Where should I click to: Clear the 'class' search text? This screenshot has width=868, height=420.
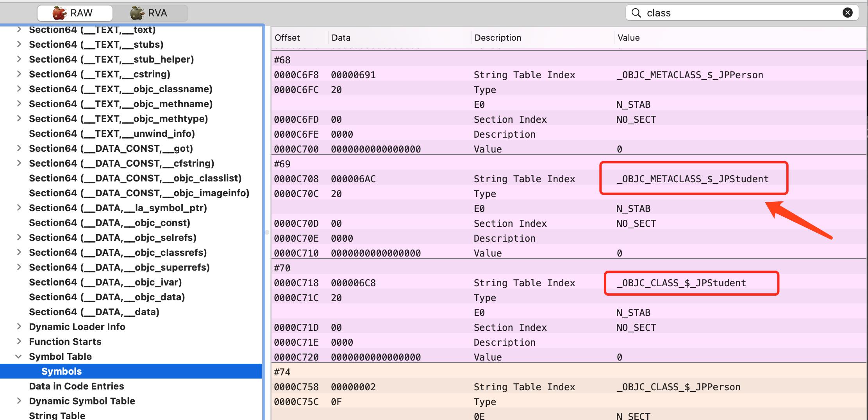point(847,13)
